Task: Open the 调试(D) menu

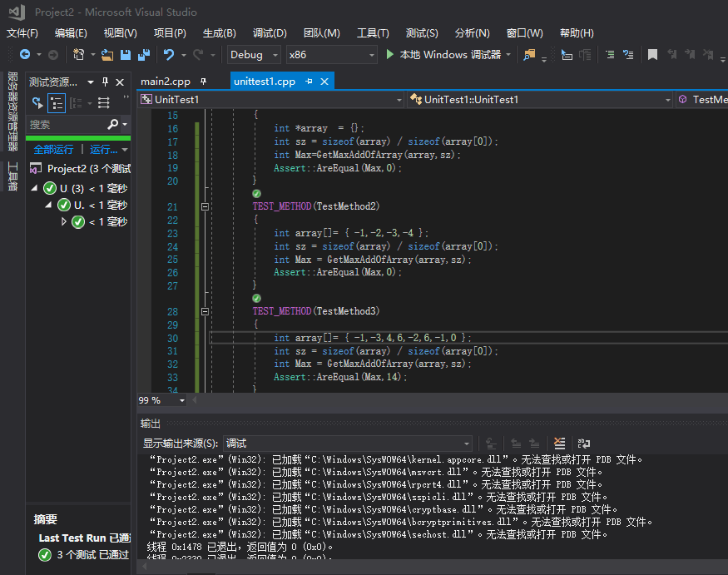Action: (x=270, y=33)
